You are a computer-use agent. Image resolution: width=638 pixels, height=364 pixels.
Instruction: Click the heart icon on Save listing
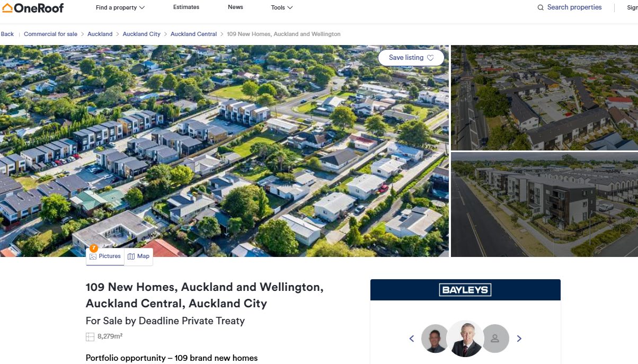tap(430, 58)
